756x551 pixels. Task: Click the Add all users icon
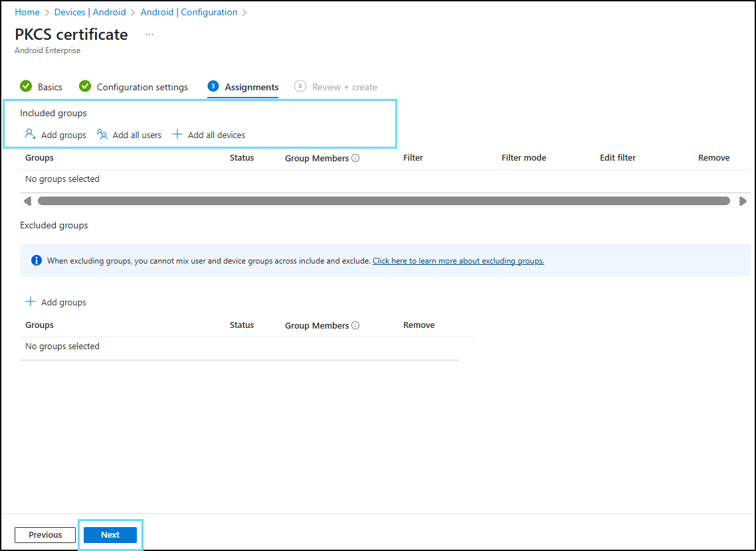[x=102, y=135]
